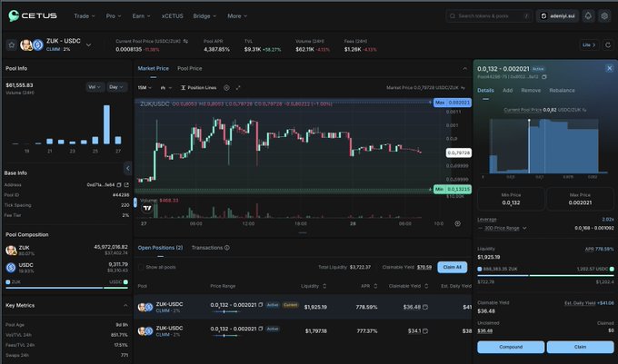Viewport: 618px width, 364px height.
Task: Copy price range of $1,925.19 position
Action: pos(261,305)
